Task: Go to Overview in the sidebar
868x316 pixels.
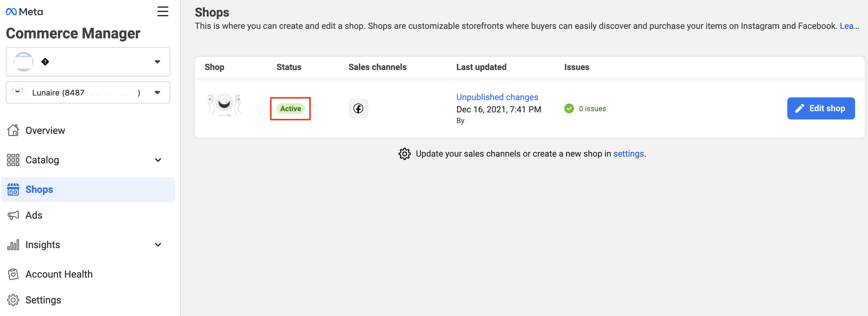Action: (88, 131)
